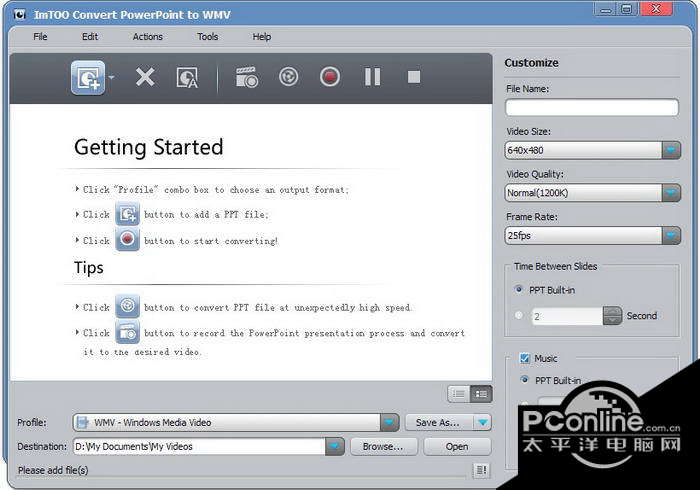Select PPT Built-in radio under Music
700x490 pixels.
tap(525, 380)
